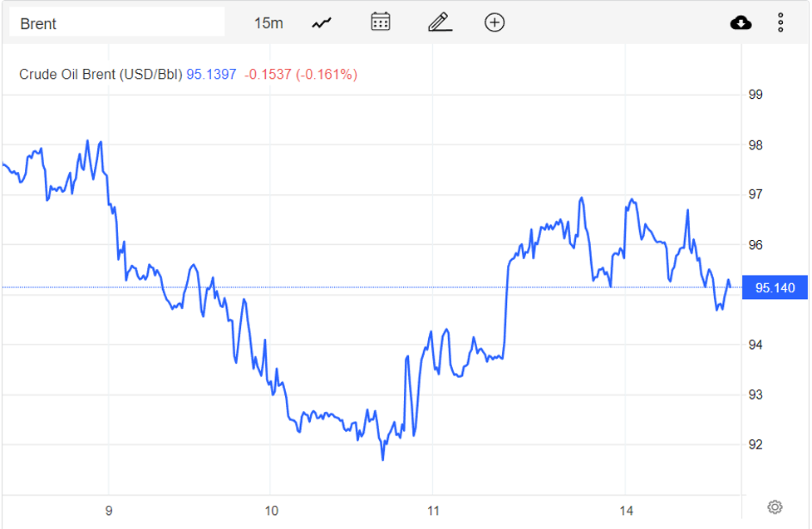Open the 15m interval dropdown

(x=268, y=23)
